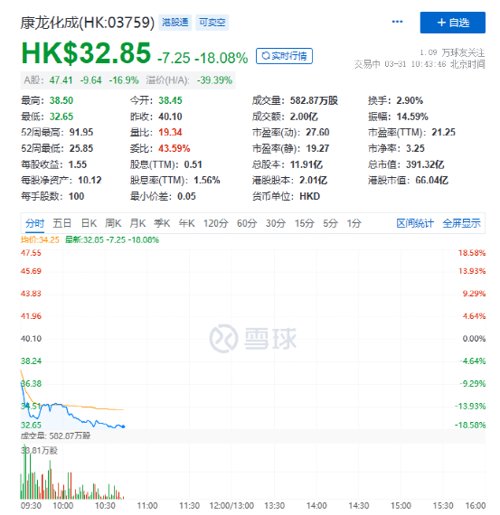This screenshot has width=500, height=515.
Task: Click the -18.58% bottom percent axis label
Action: click(x=470, y=425)
